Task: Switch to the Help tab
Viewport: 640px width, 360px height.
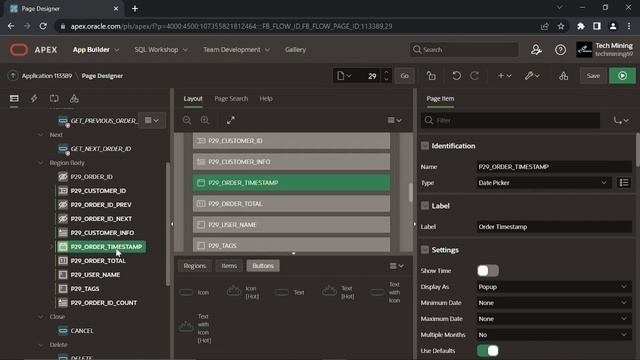Action: 266,99
